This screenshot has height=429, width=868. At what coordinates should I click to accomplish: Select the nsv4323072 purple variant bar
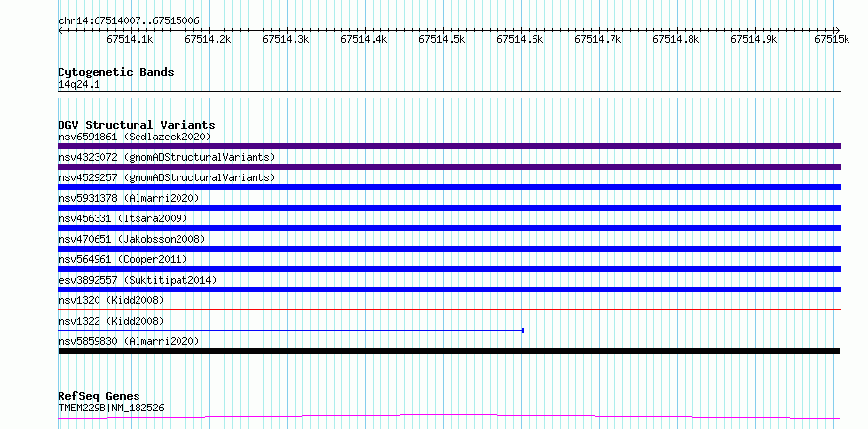pos(449,167)
